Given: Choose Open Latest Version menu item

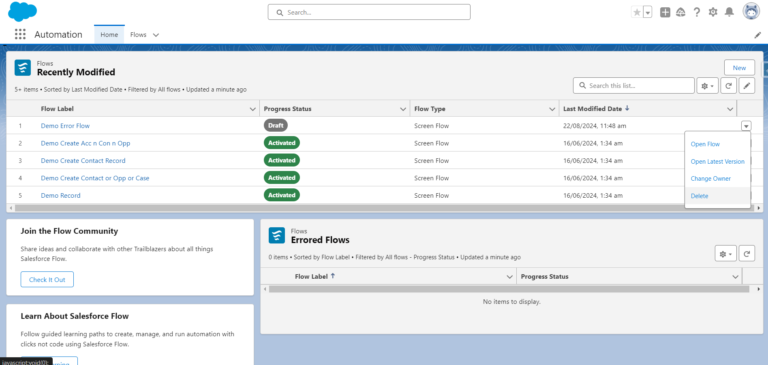Looking at the screenshot, I should (717, 162).
